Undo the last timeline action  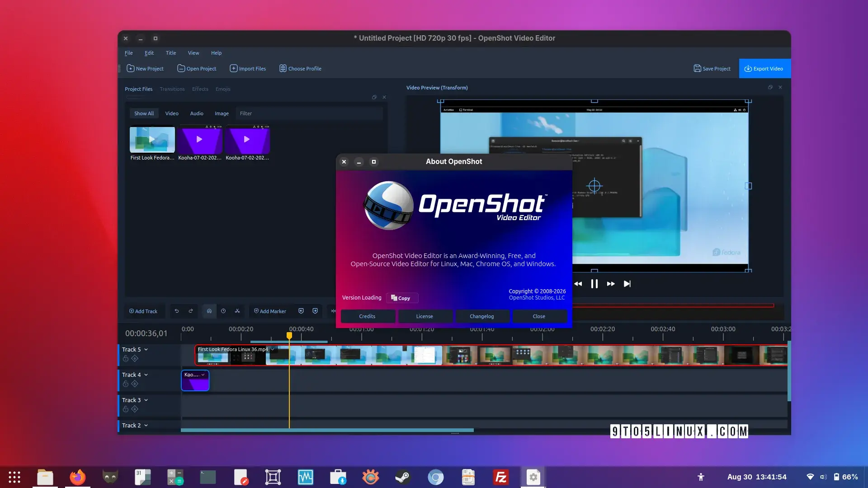[x=177, y=311]
